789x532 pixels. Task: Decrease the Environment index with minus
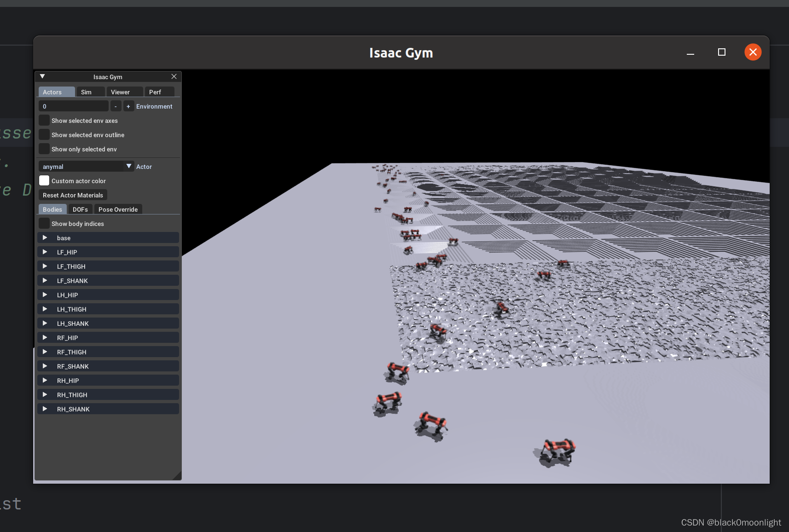(x=116, y=106)
